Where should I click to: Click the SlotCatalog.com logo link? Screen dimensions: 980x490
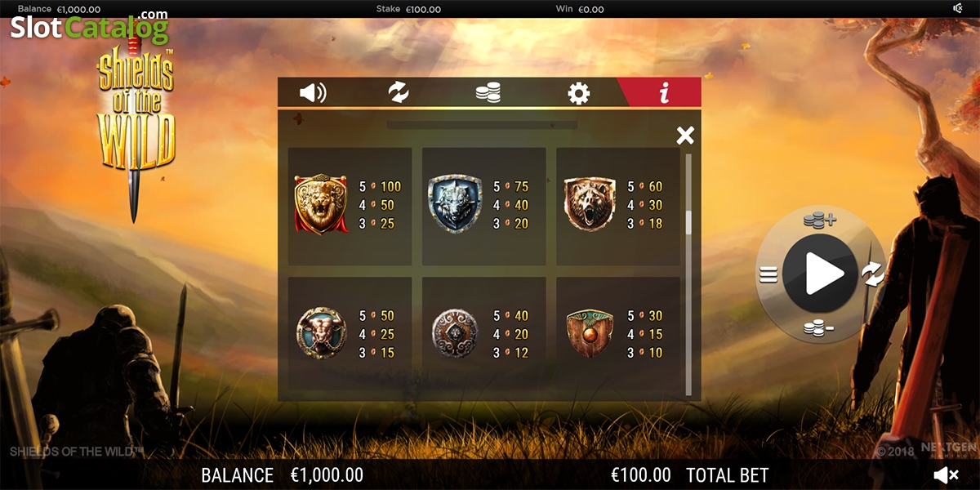[89, 28]
